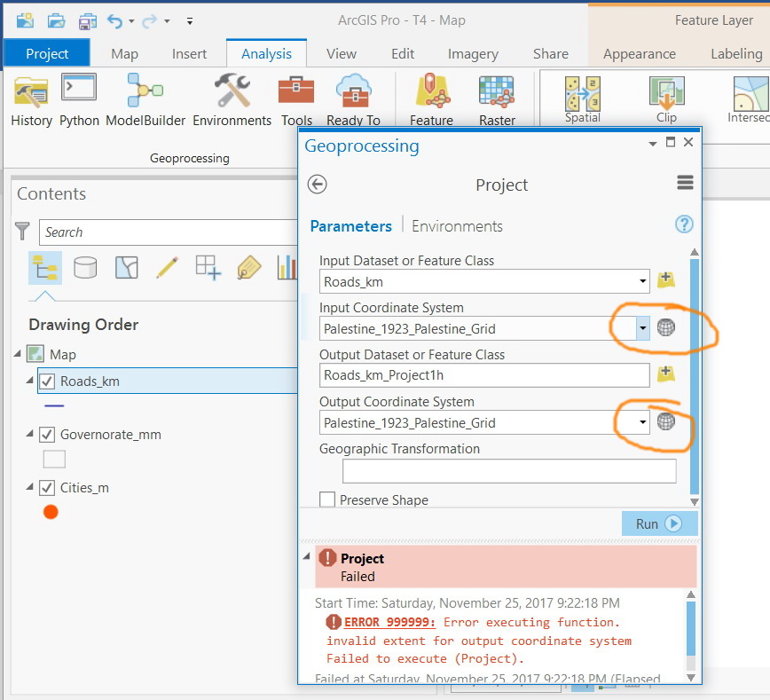The width and height of the screenshot is (770, 700).
Task: Select Spatial Join tool in gallery
Action: pyautogui.click(x=583, y=99)
